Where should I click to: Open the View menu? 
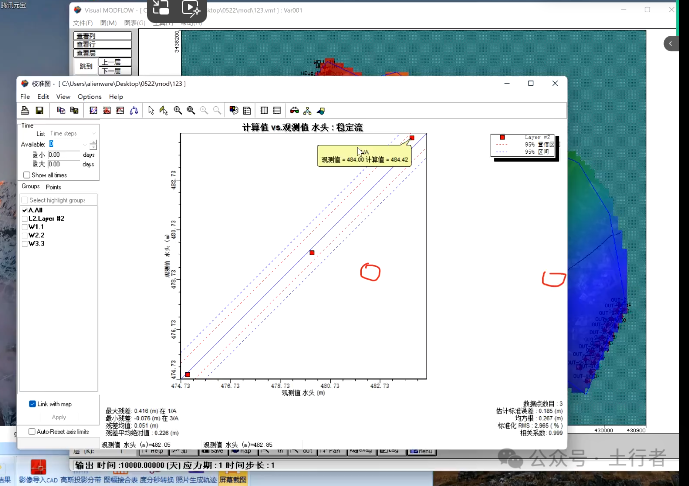tap(63, 96)
